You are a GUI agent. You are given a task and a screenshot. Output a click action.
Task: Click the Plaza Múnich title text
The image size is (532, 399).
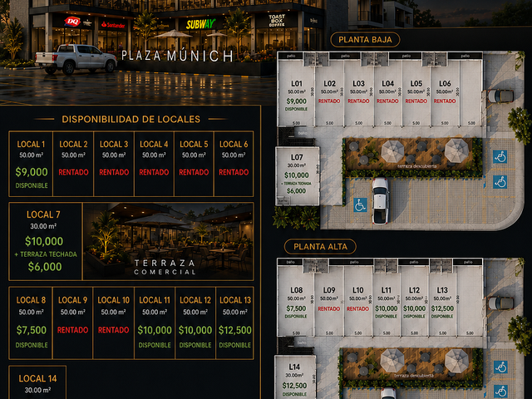coord(177,56)
